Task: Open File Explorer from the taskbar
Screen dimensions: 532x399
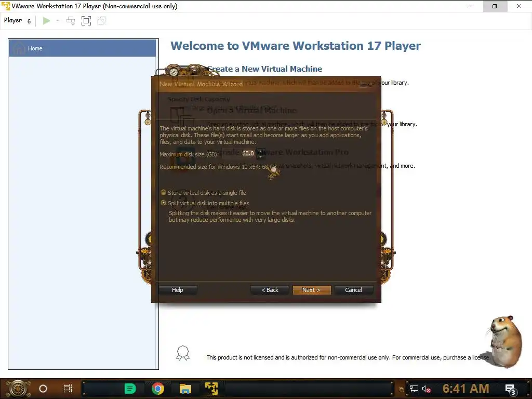Action: [185, 389]
